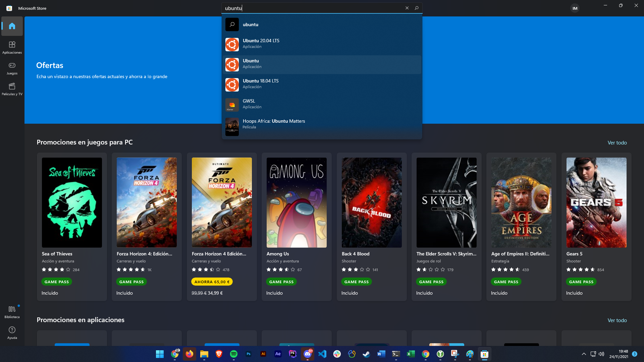Viewport: 644px width, 362px height.
Task: Launch Brave browser from the taskbar
Action: (219, 354)
